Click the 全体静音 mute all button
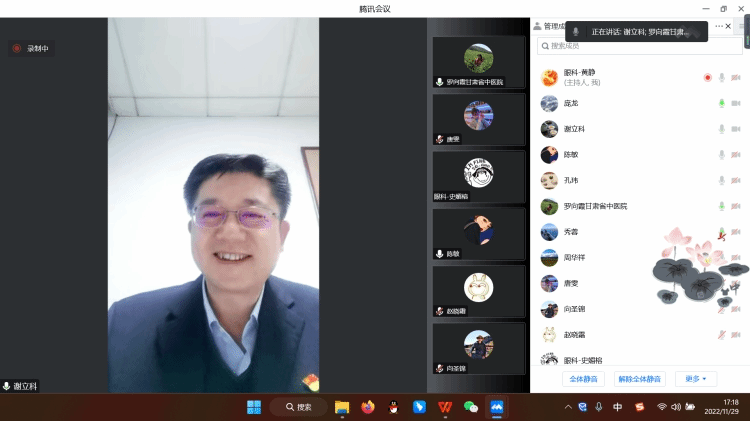This screenshot has width=750, height=421. point(583,379)
